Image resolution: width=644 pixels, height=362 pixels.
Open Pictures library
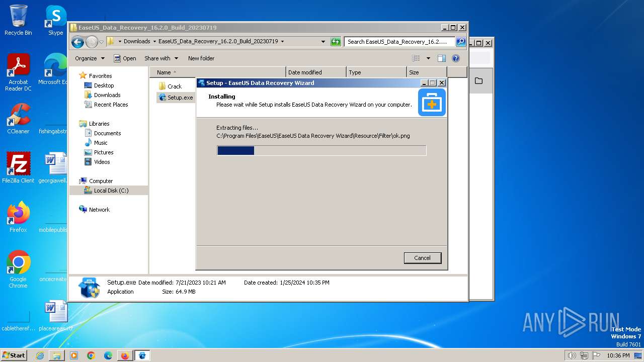click(99, 152)
